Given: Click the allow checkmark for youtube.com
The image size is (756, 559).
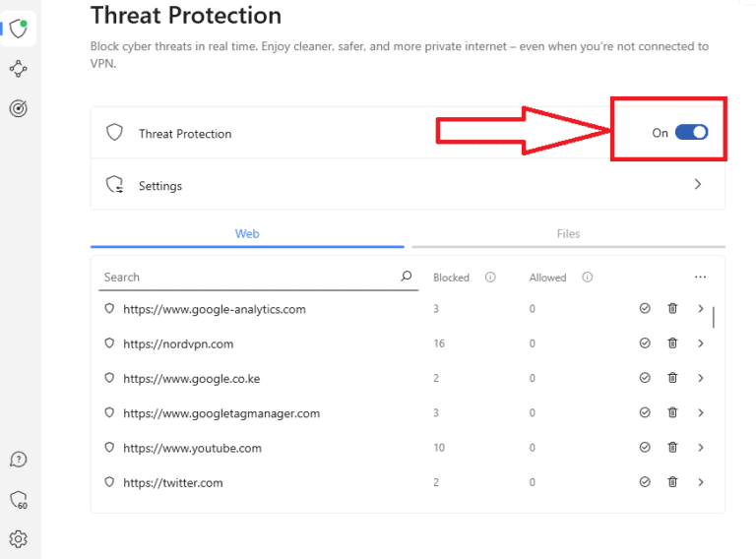Looking at the screenshot, I should 645,448.
